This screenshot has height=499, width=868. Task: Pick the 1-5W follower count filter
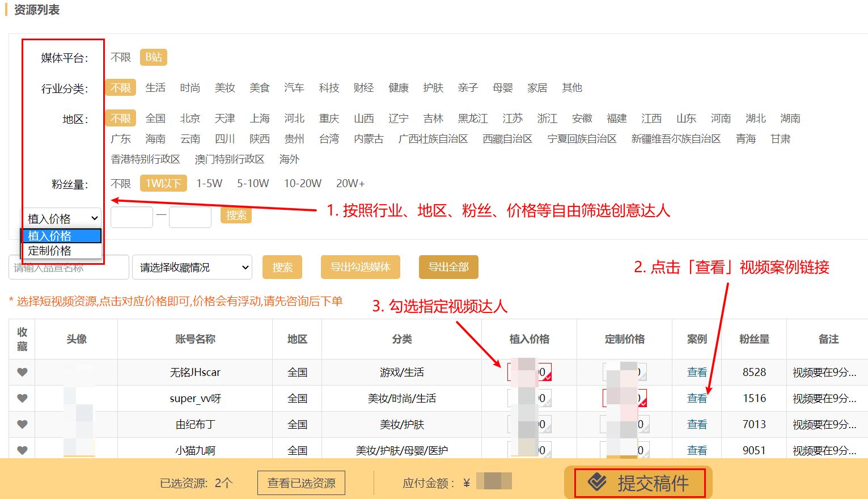coord(209,184)
